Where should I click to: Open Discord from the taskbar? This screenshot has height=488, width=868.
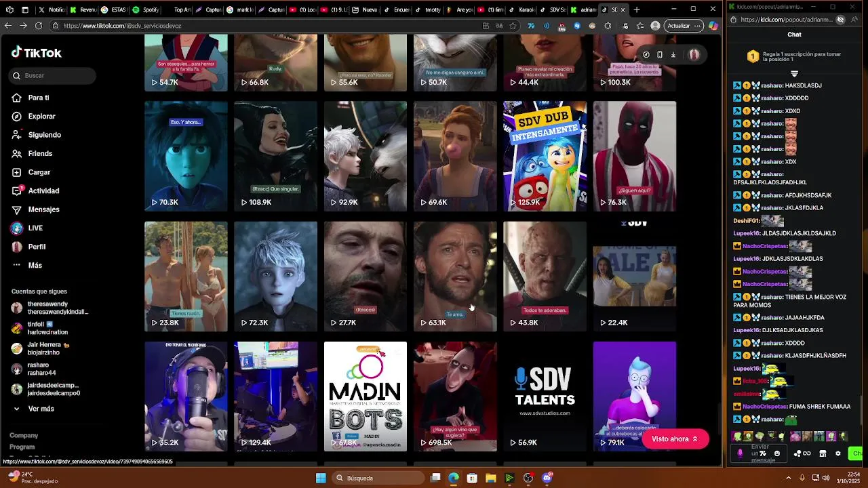click(547, 478)
